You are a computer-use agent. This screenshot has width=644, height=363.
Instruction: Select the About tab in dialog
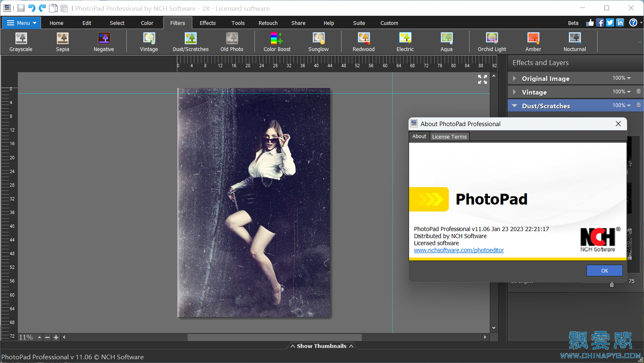coord(419,136)
